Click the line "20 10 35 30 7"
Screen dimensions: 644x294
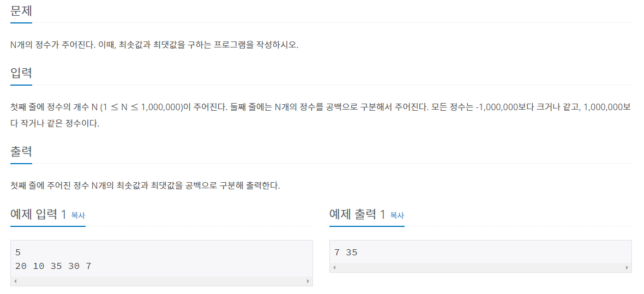(53, 266)
